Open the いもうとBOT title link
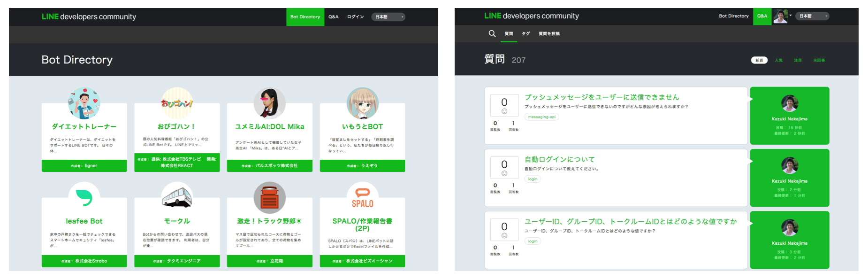Screen dimensions: 868x280 pyautogui.click(x=362, y=126)
